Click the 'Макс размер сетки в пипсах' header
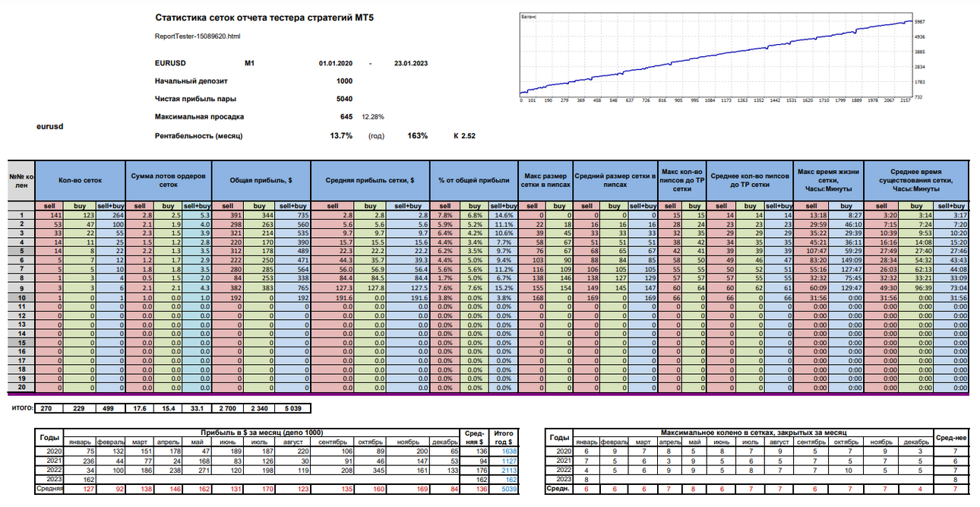Image resolution: width=980 pixels, height=507 pixels. click(x=545, y=181)
